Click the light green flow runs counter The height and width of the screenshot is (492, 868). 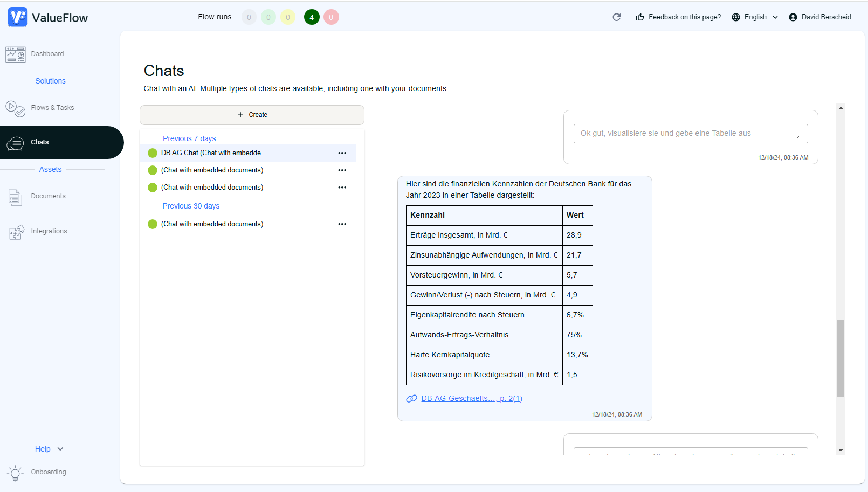pyautogui.click(x=268, y=17)
